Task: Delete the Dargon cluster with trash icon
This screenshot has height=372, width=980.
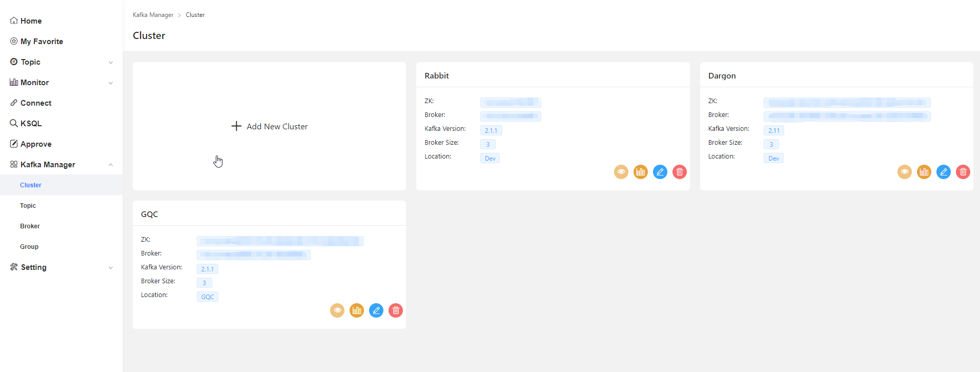Action: [963, 172]
